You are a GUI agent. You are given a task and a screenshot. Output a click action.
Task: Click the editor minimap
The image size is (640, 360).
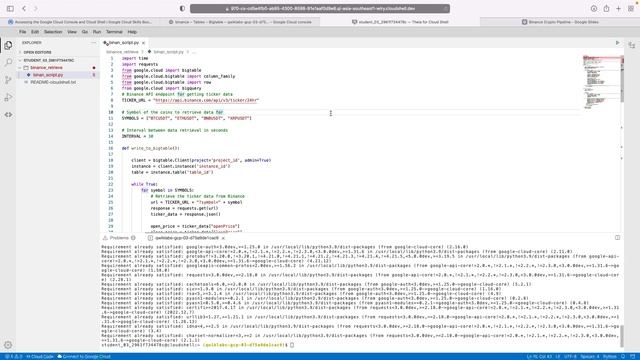pyautogui.click(x=601, y=82)
